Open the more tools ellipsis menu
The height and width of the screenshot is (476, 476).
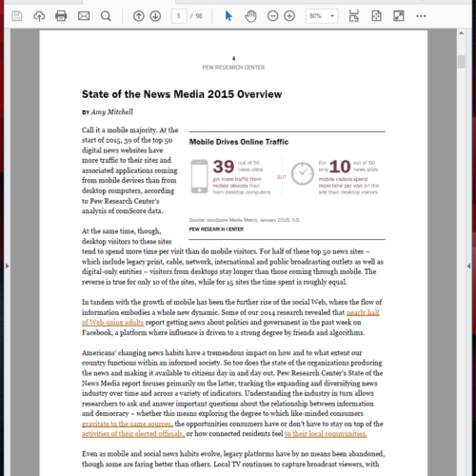(x=421, y=16)
